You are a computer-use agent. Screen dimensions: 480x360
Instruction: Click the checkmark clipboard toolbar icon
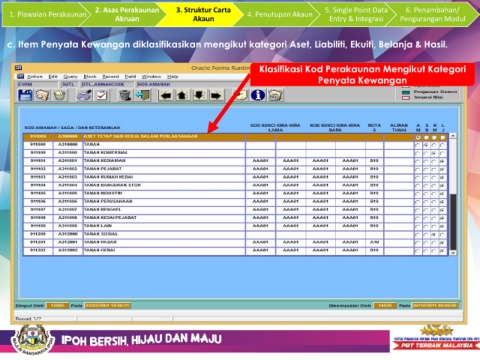pos(102,95)
